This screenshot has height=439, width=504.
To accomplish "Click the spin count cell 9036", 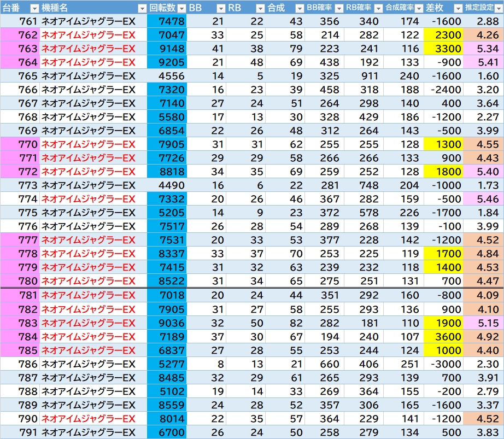I will click(167, 323).
